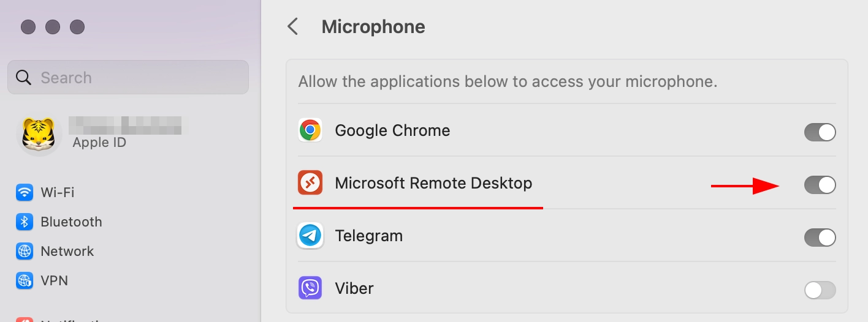868x322 pixels.
Task: Enable microphone access for Viber
Action: coord(820,290)
